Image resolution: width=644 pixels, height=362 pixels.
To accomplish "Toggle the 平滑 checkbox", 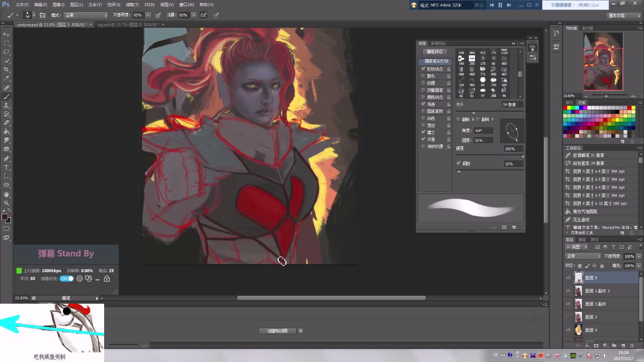I will pos(423,139).
